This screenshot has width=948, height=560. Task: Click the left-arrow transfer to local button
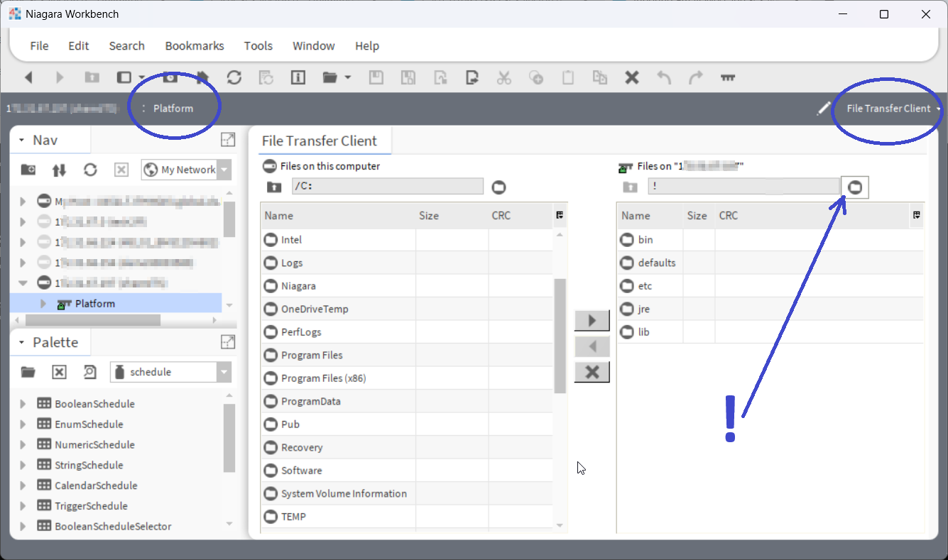tap(592, 346)
